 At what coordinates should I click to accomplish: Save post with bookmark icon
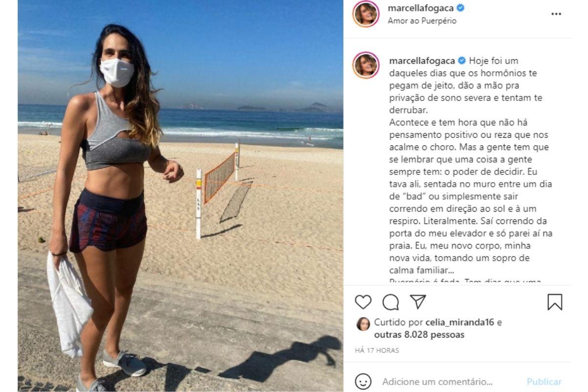555,302
